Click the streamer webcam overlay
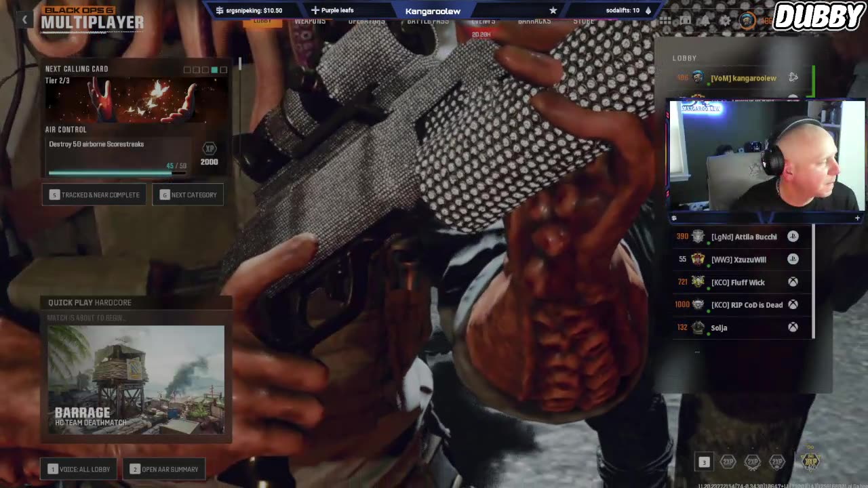The width and height of the screenshot is (868, 488). 767,156
